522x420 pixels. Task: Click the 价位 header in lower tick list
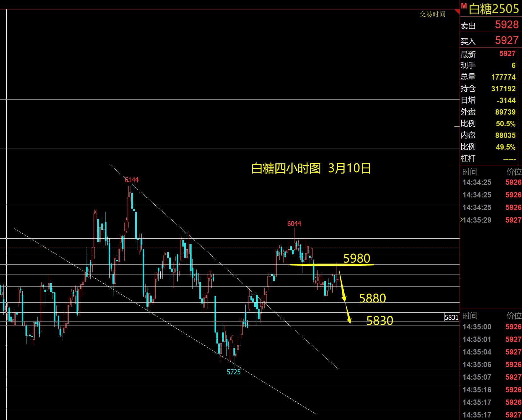(513, 315)
